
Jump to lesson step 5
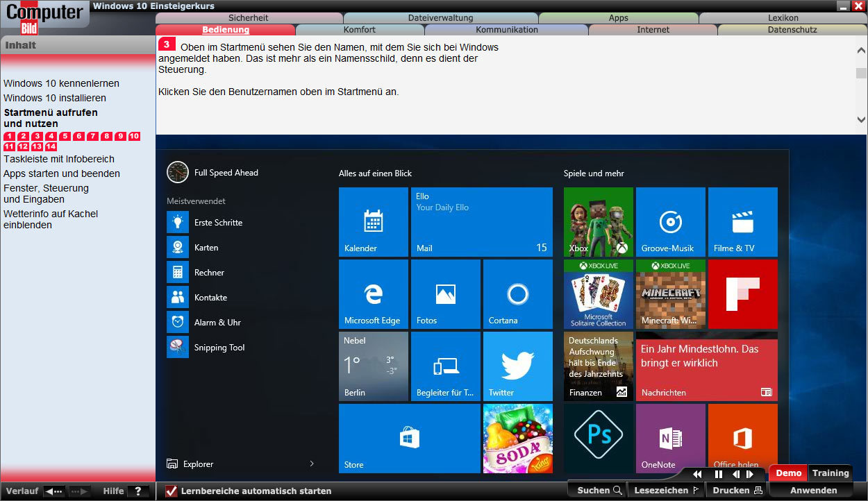coord(65,137)
